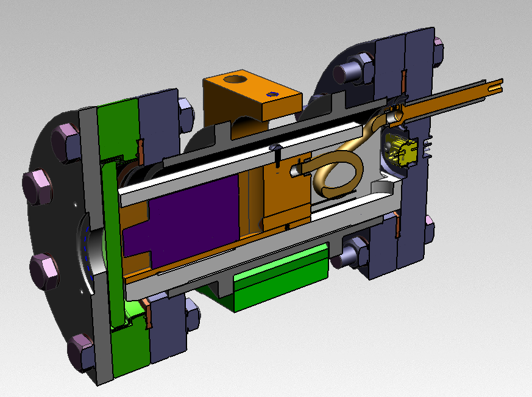Pick the lowest hex bolt on left flange

(82, 352)
